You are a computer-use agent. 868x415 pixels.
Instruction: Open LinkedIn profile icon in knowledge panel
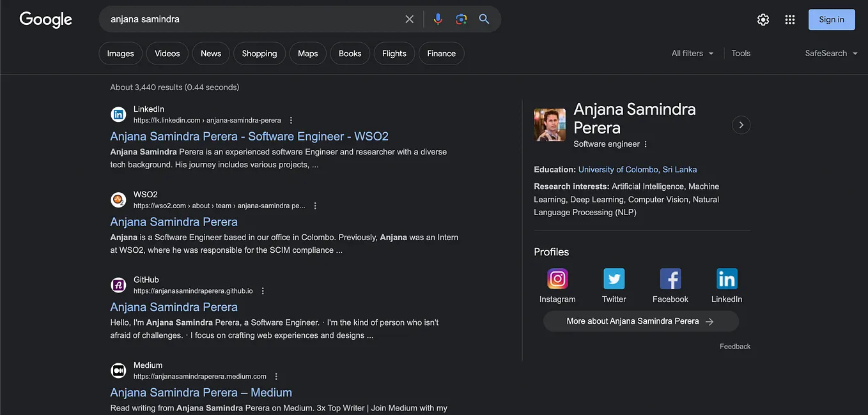click(x=727, y=279)
